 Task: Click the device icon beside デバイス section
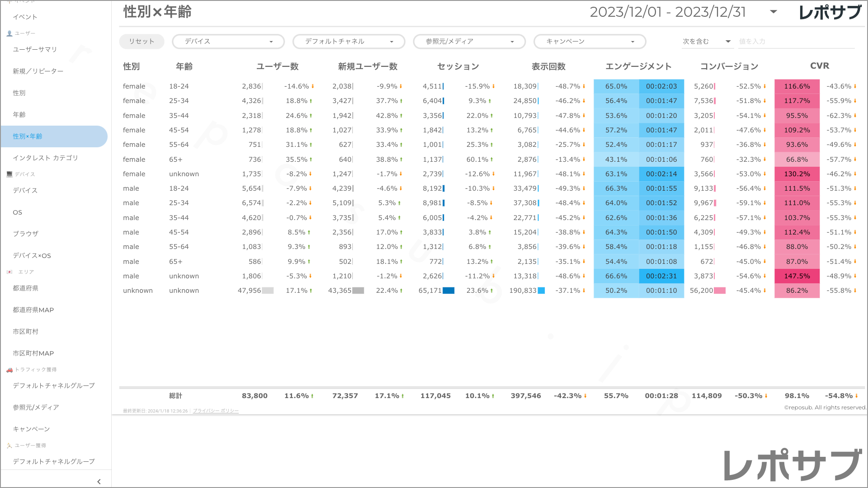9,174
